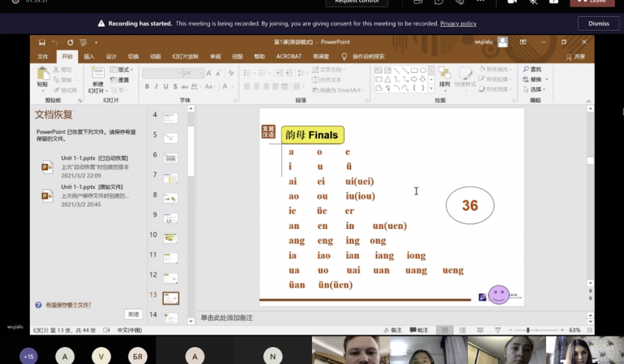Toggle the Comments (批注) pane in status bar

click(419, 330)
